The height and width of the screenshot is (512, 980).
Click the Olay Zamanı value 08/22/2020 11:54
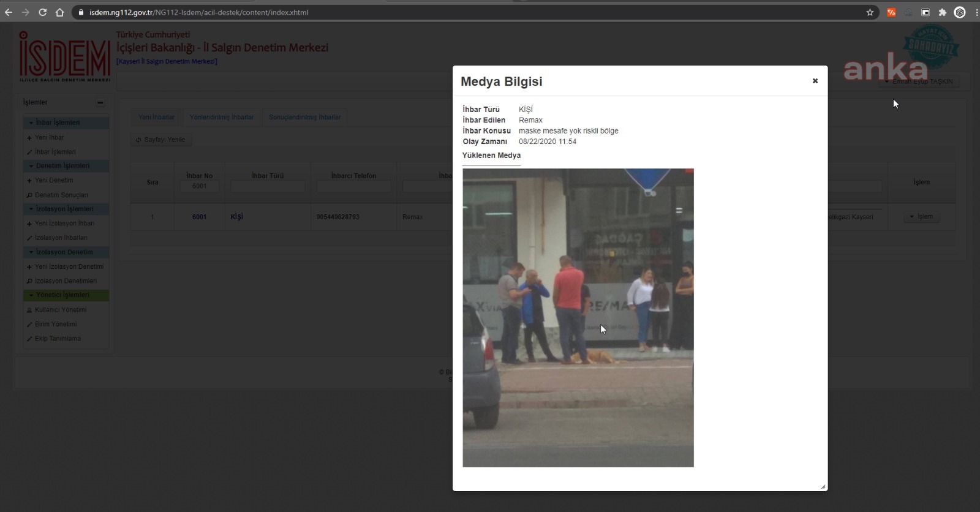pyautogui.click(x=548, y=141)
